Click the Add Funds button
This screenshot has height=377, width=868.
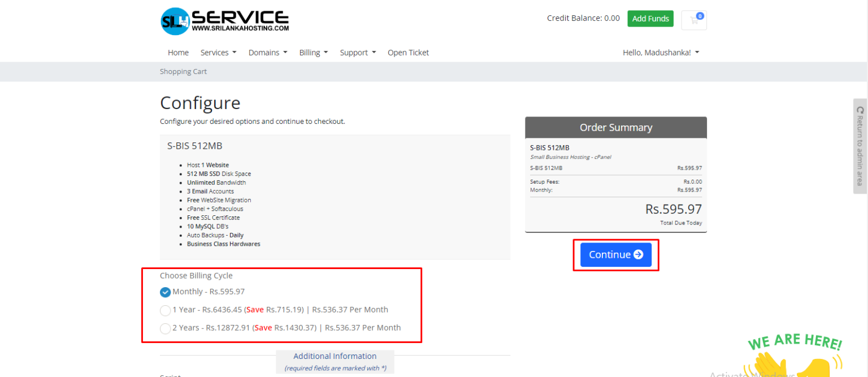click(x=650, y=18)
